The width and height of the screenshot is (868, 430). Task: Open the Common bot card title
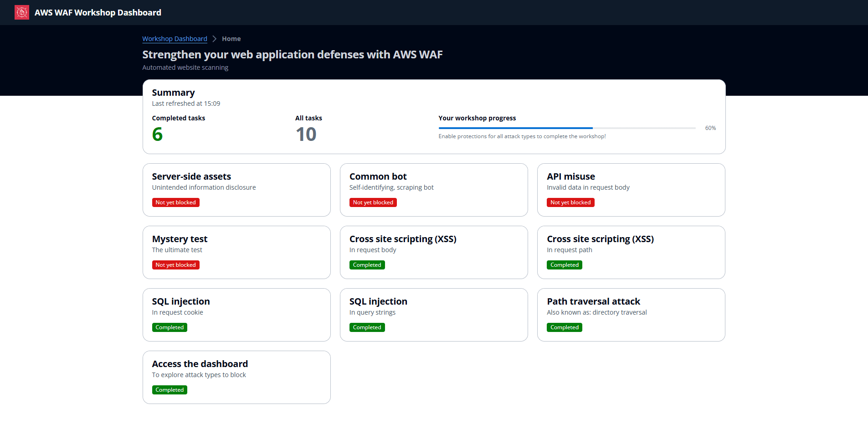378,176
